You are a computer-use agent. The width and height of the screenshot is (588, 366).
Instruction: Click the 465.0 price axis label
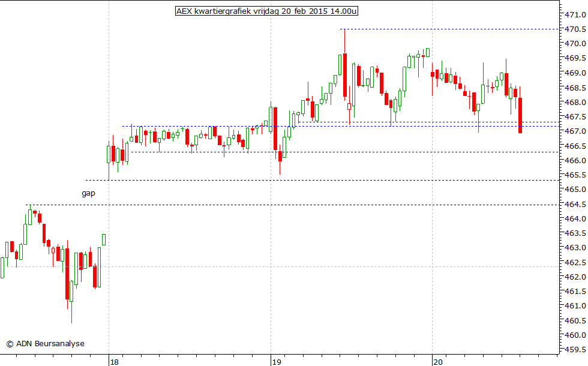point(575,190)
